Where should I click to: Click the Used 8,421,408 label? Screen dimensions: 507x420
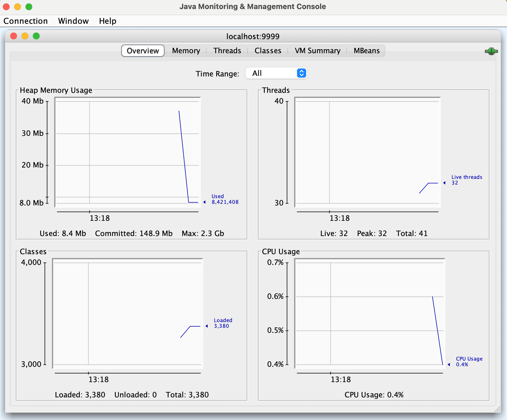point(225,199)
